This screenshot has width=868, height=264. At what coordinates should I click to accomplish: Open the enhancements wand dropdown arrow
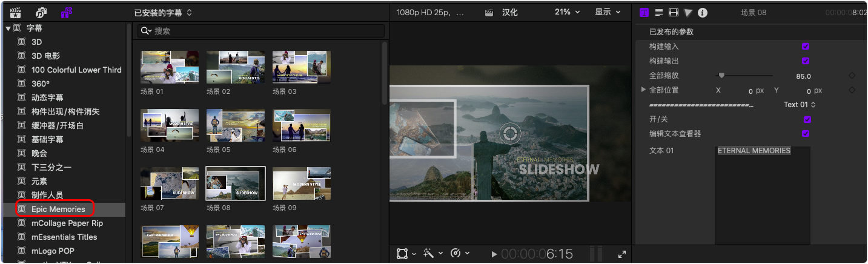coord(440,254)
